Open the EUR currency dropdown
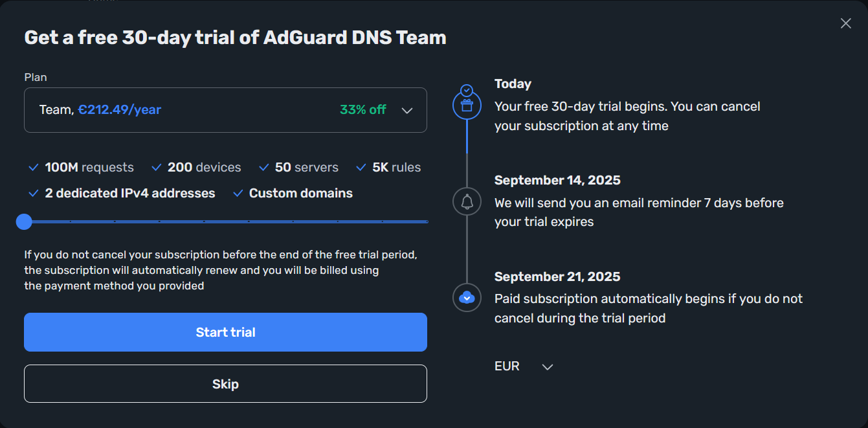868x428 pixels. [x=524, y=366]
